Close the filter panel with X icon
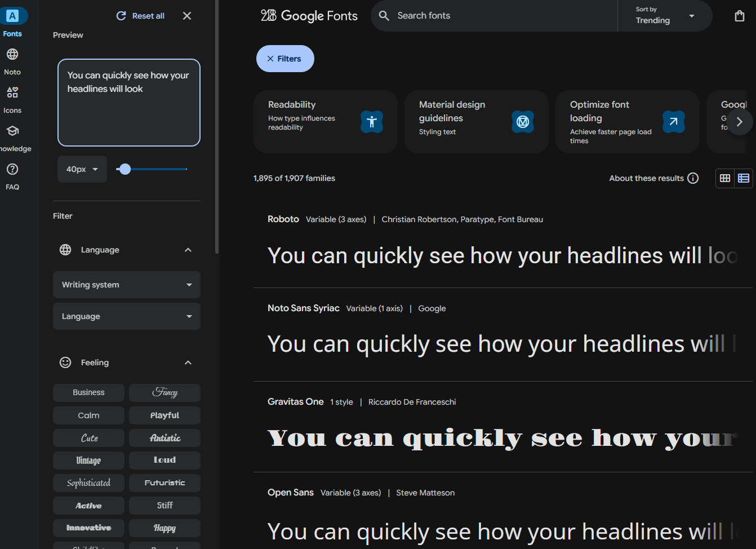Viewport: 756px width, 549px height. (x=187, y=16)
